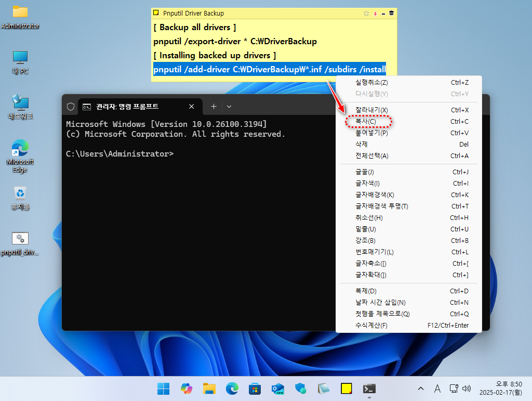Click the 휴지통 recycle bin icon
Screen dimensions: 532x401
[20, 199]
